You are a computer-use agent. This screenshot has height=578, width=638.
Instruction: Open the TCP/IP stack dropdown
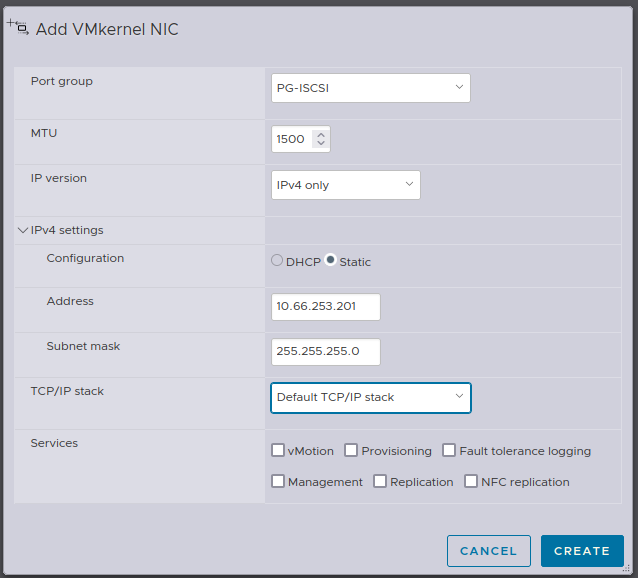370,397
